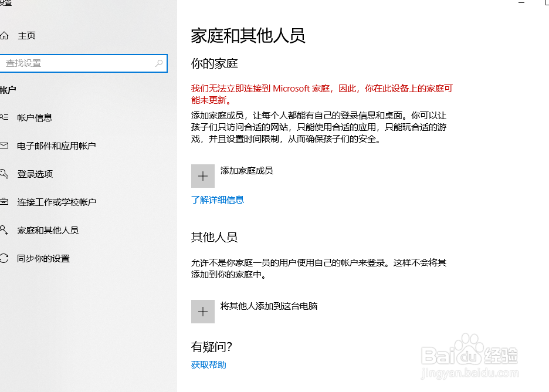
Task: Click the person-plus icon for 家庭和其他人员
Action: [4, 230]
